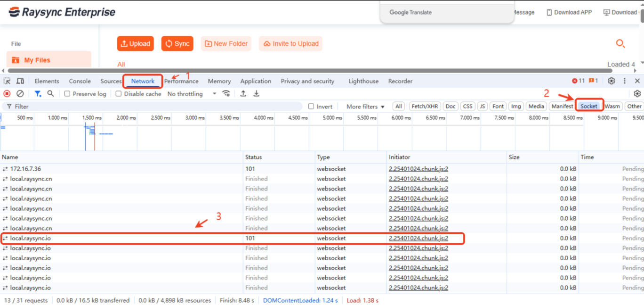Open My Files in sidebar
644x305 pixels.
(49, 60)
